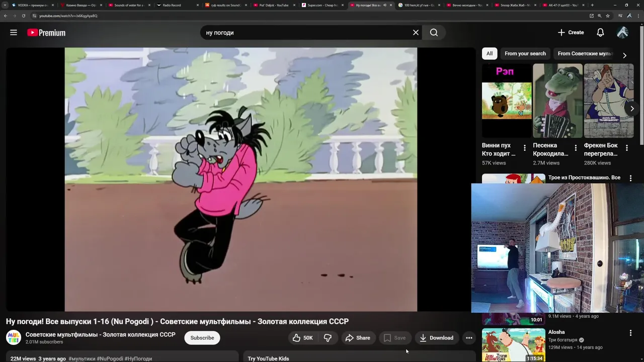Open Фрекен Бок short thumbnail
The width and height of the screenshot is (644, 362).
pyautogui.click(x=609, y=101)
